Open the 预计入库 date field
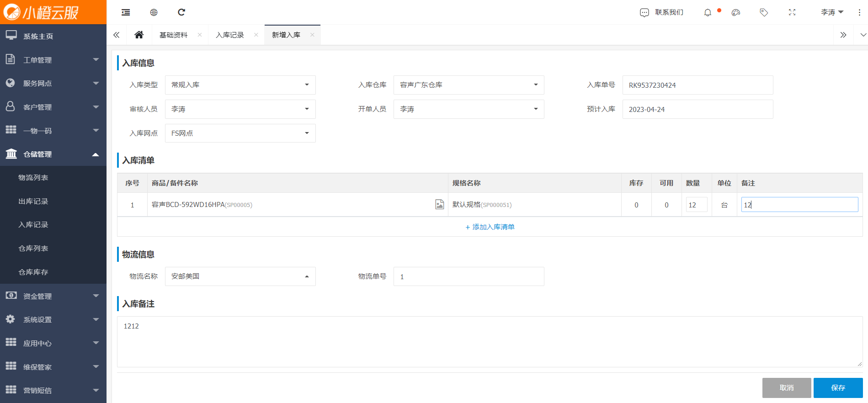This screenshot has width=868, height=403. click(x=698, y=109)
